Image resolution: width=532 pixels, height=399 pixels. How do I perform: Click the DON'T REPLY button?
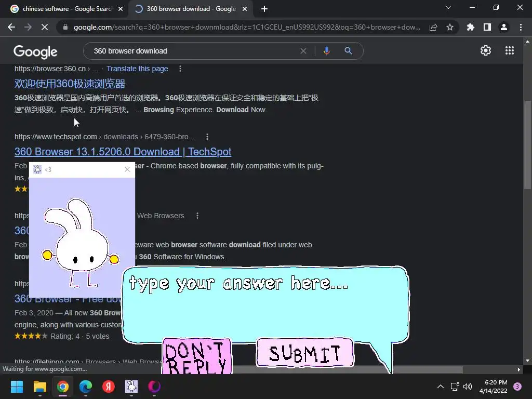click(197, 356)
